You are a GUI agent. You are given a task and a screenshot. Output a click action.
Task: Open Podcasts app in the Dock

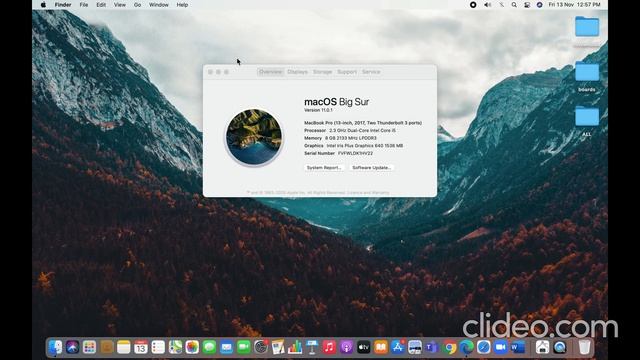tap(346, 347)
